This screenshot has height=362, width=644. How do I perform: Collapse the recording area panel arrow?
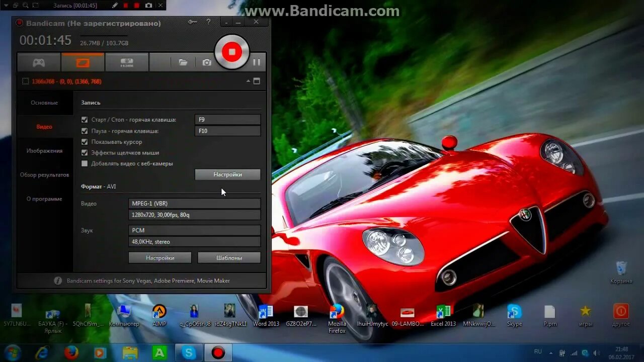(248, 80)
